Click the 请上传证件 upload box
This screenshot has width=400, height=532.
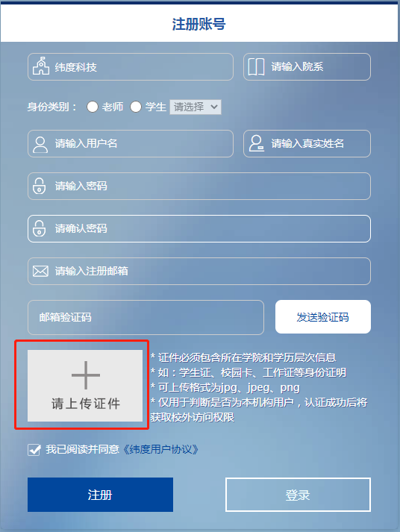coord(85,386)
